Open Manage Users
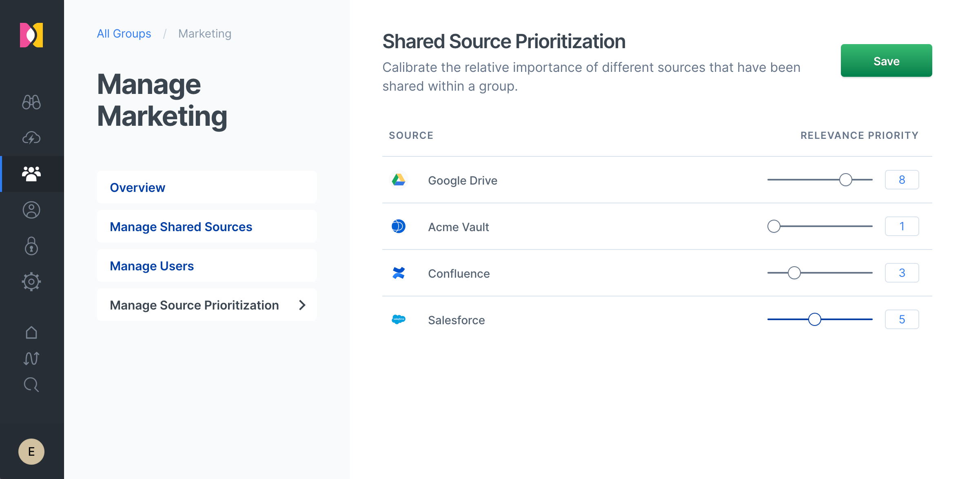980x479 pixels. click(x=207, y=266)
